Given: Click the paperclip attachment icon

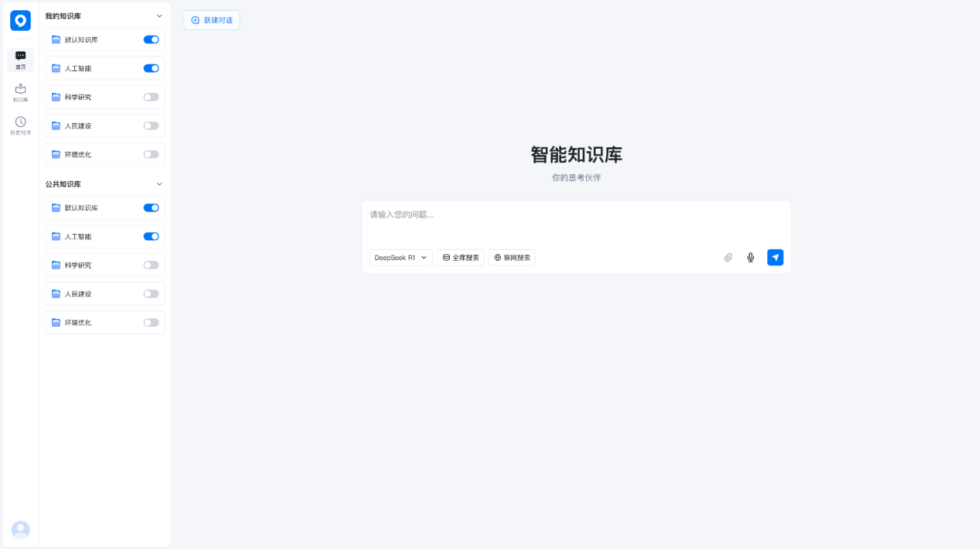Looking at the screenshot, I should [728, 258].
